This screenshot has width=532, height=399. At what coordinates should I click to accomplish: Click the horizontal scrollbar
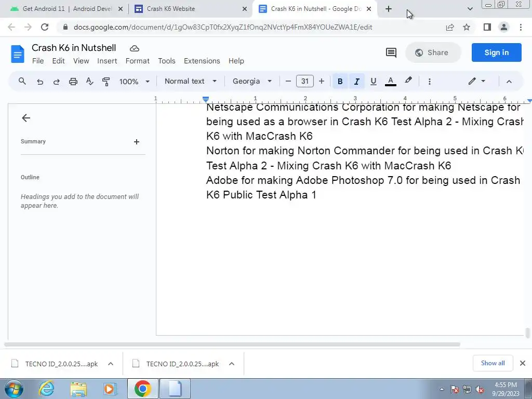pos(232,344)
